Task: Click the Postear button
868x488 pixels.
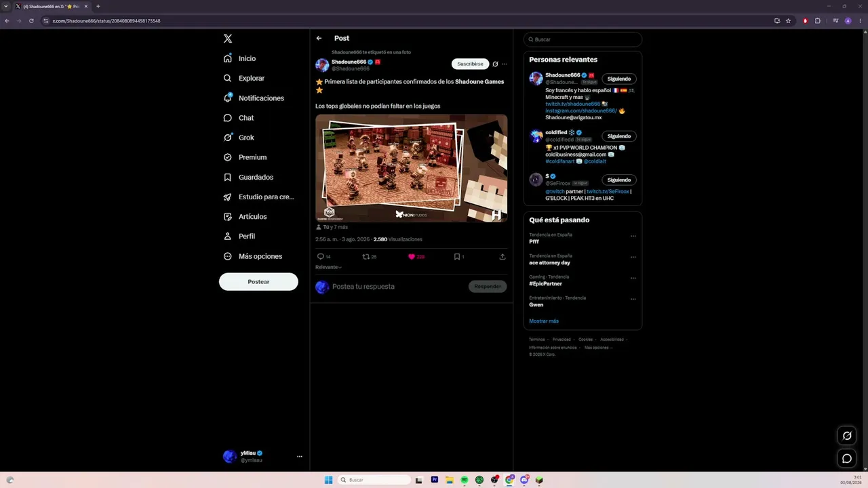Action: pos(258,282)
